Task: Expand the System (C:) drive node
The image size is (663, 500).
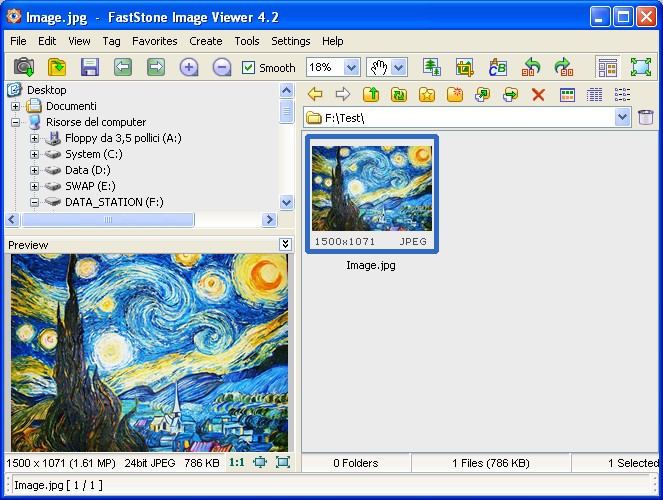Action: [x=34, y=154]
